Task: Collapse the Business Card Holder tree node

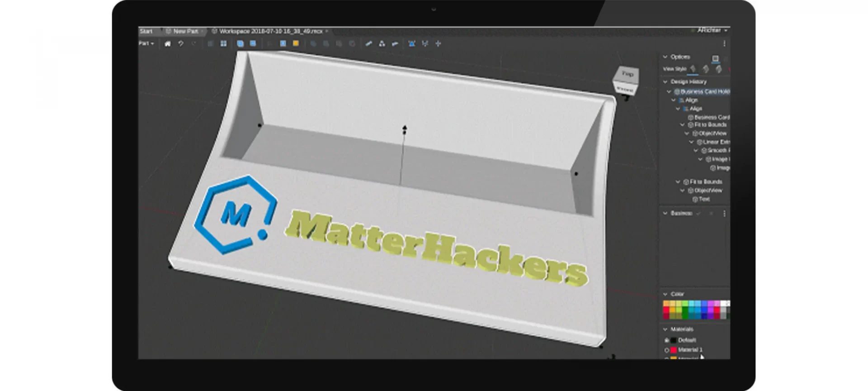Action: click(x=669, y=91)
